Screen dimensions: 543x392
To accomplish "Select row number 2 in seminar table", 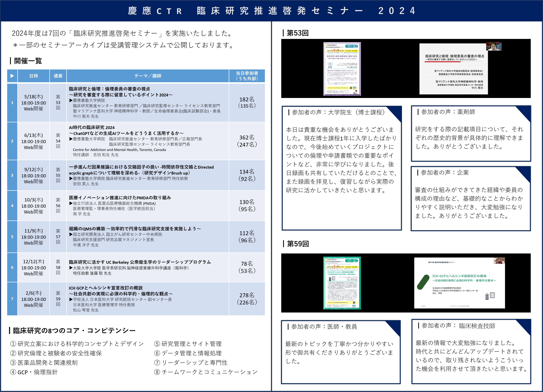I will [x=12, y=141].
